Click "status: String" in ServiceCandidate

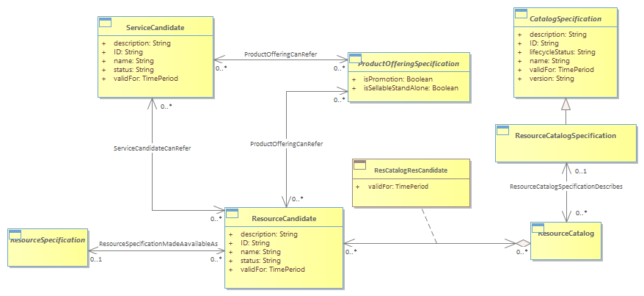tap(134, 70)
